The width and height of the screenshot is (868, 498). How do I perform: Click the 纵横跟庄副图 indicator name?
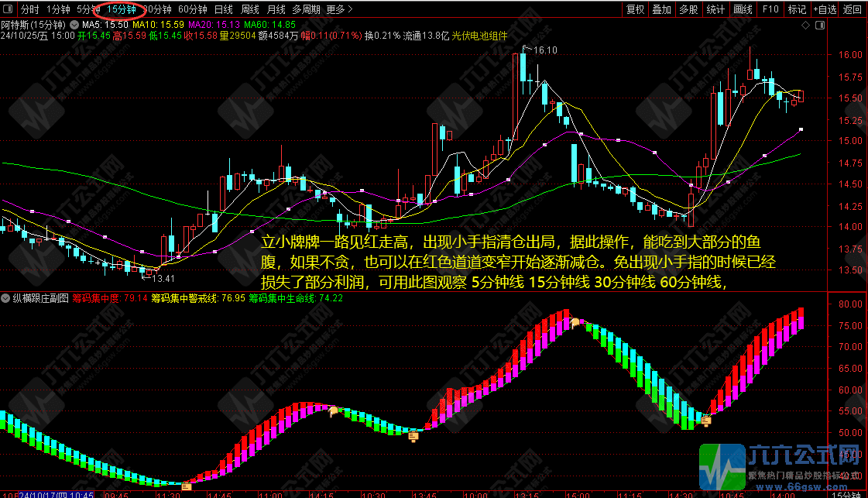[40, 298]
